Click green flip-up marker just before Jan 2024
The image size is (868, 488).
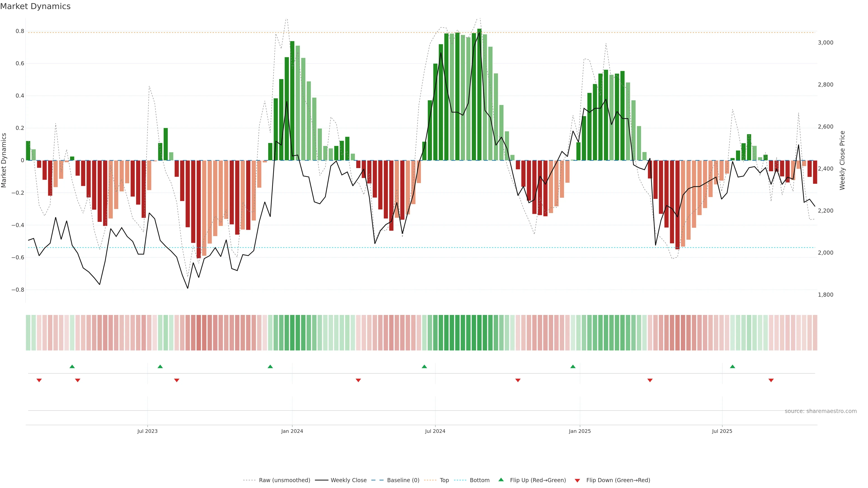tap(270, 366)
